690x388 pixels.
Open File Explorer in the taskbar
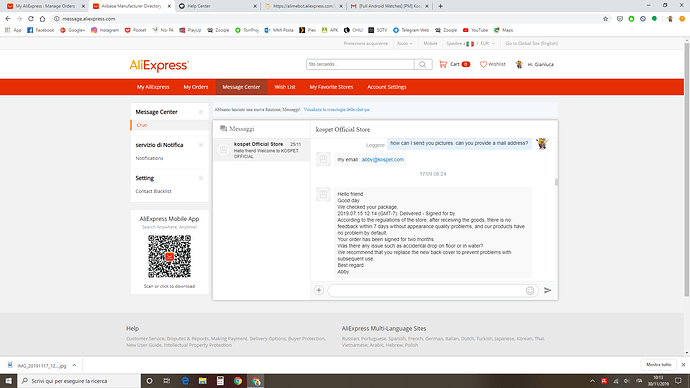click(202, 381)
